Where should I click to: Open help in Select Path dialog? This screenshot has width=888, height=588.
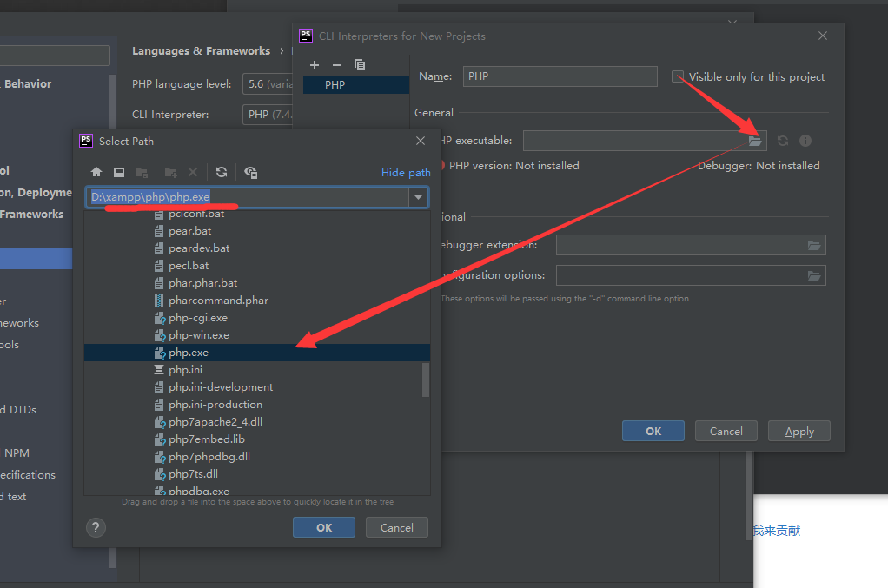[96, 527]
